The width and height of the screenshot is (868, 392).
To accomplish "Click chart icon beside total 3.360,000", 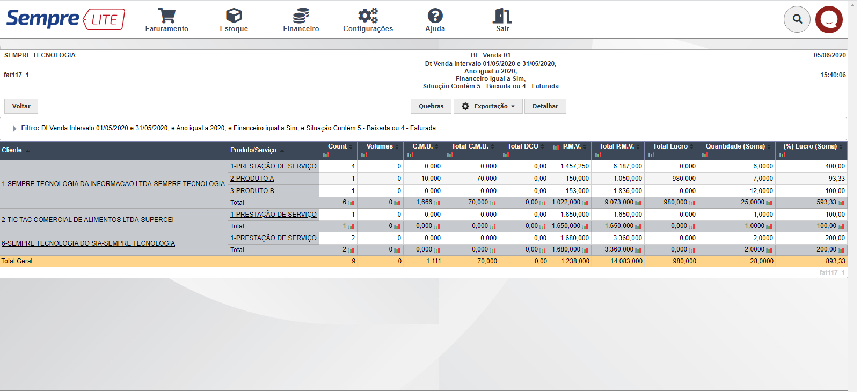I will coord(638,250).
